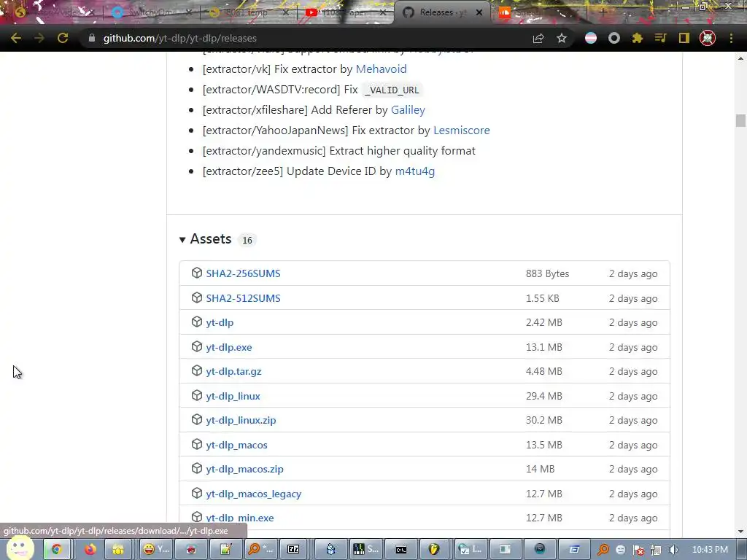The height and width of the screenshot is (560, 747).
Task: Open Chrome from the taskbar
Action: coord(57,550)
